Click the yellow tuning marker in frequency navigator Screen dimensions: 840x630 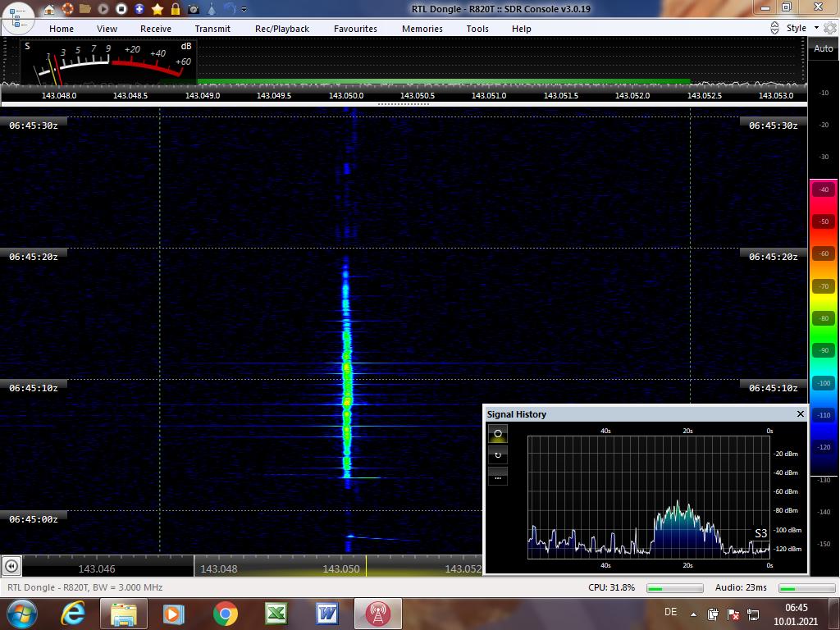(x=367, y=566)
